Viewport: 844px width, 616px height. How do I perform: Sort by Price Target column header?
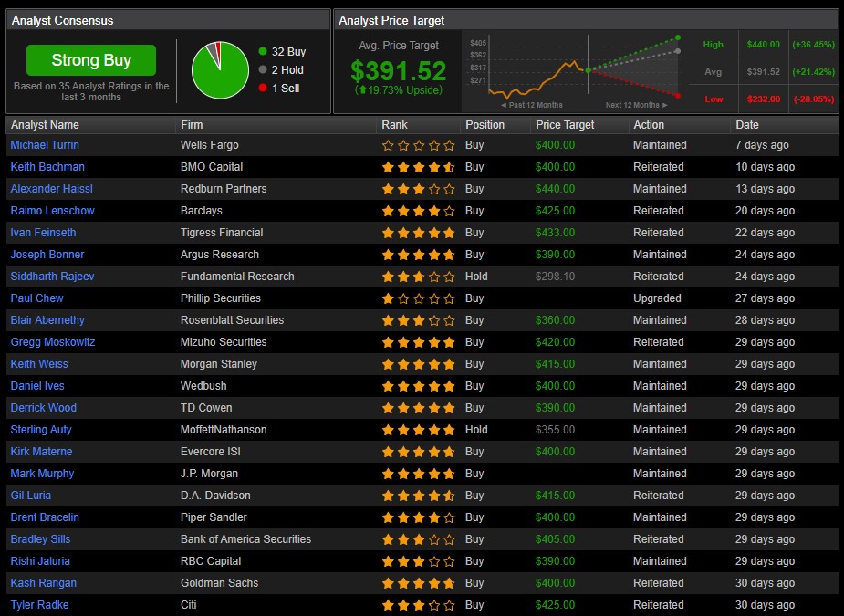(x=565, y=125)
